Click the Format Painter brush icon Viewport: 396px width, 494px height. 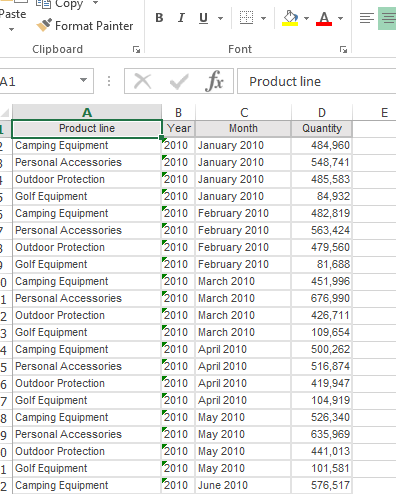44,25
